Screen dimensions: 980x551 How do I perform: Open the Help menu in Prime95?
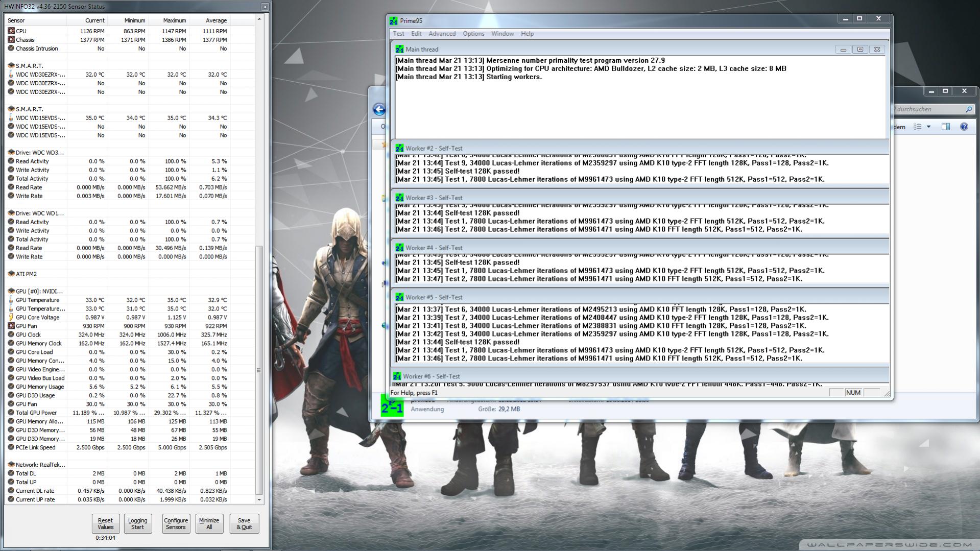tap(527, 34)
